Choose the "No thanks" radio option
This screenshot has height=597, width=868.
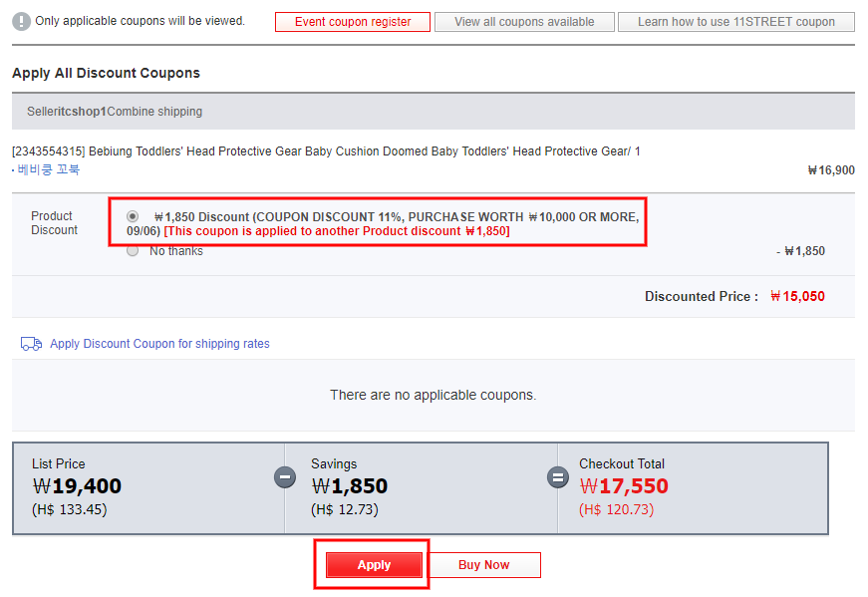[133, 251]
